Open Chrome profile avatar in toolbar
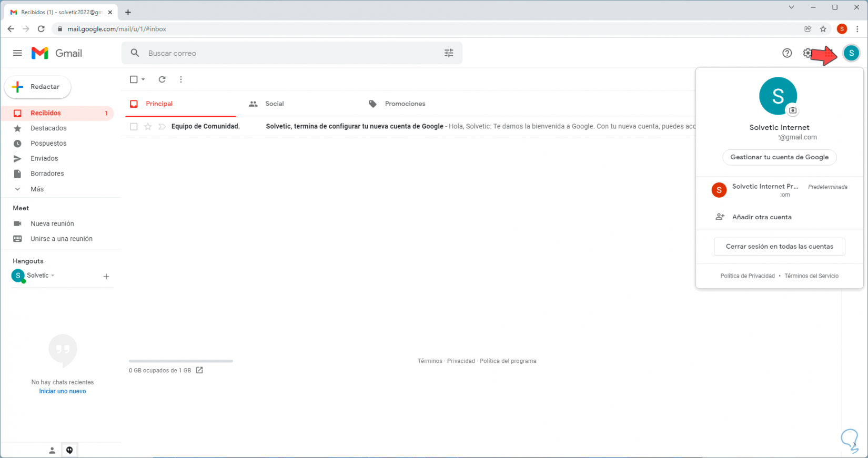The height and width of the screenshot is (458, 868). pyautogui.click(x=842, y=29)
